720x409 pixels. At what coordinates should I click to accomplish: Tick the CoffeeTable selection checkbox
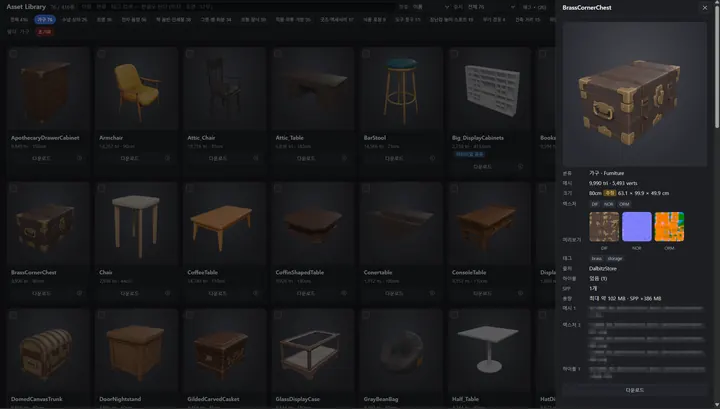coord(190,189)
